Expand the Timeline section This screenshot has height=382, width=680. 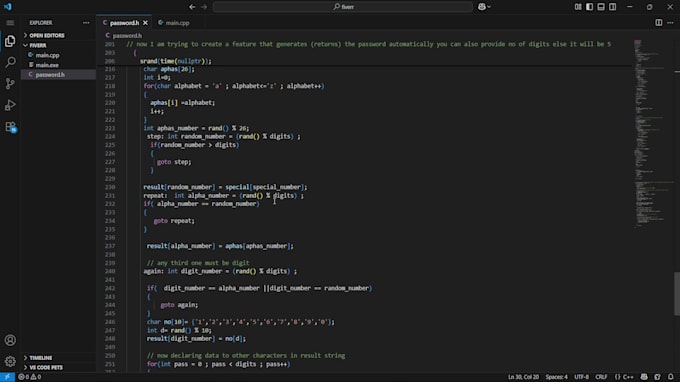tap(41, 358)
